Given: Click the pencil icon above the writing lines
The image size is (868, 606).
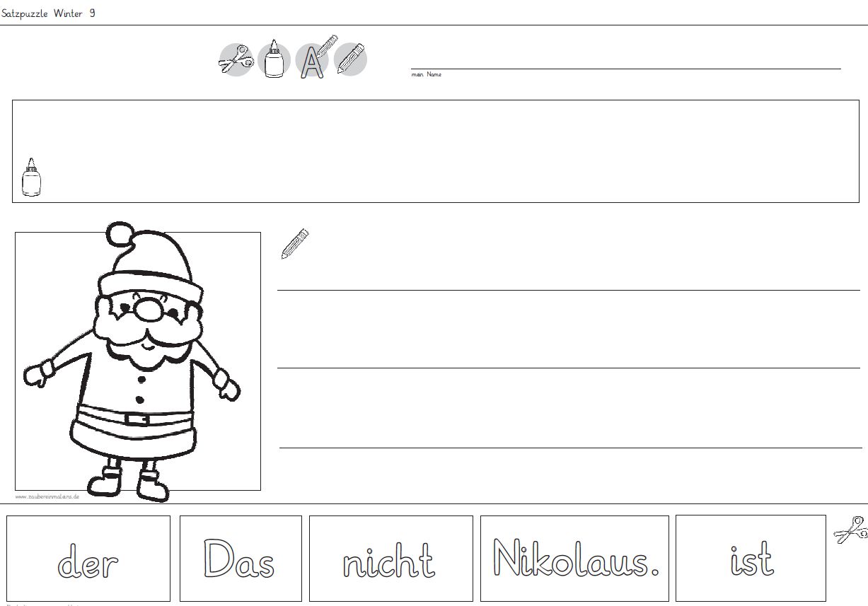Looking at the screenshot, I should (294, 243).
